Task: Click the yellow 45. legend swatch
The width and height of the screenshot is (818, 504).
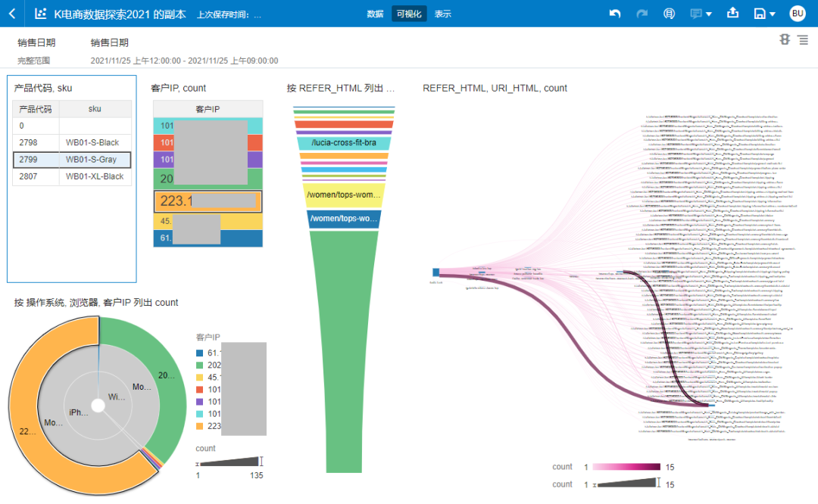Action: [x=199, y=378]
